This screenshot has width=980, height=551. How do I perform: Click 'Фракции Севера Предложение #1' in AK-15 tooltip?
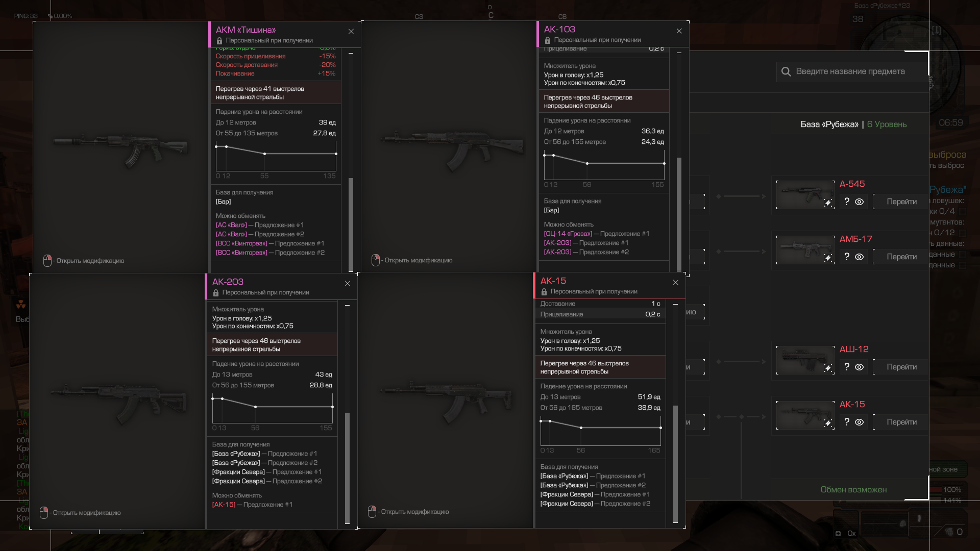[x=595, y=494]
